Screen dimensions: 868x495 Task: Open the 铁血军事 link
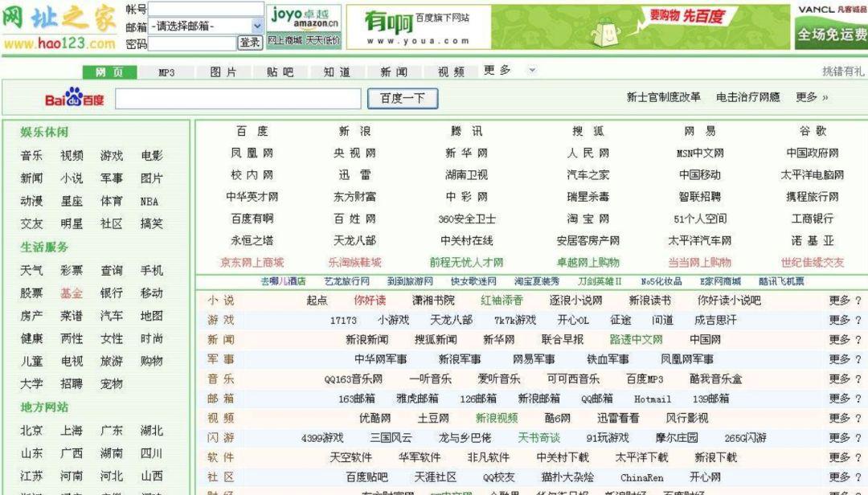click(608, 359)
